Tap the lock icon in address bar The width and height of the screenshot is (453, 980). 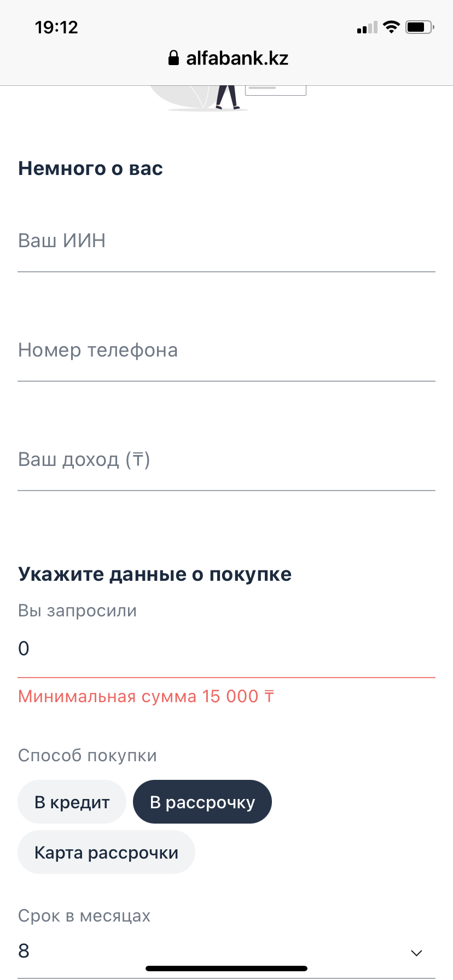(173, 58)
